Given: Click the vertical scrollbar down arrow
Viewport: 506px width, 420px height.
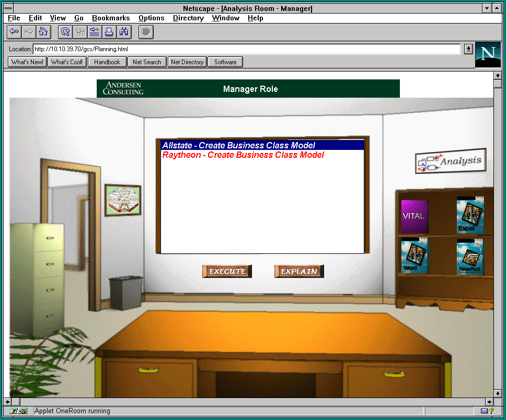Looking at the screenshot, I should click(498, 393).
